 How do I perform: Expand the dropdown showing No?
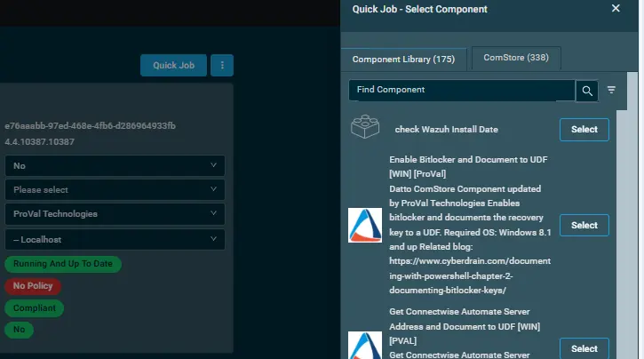(115, 166)
